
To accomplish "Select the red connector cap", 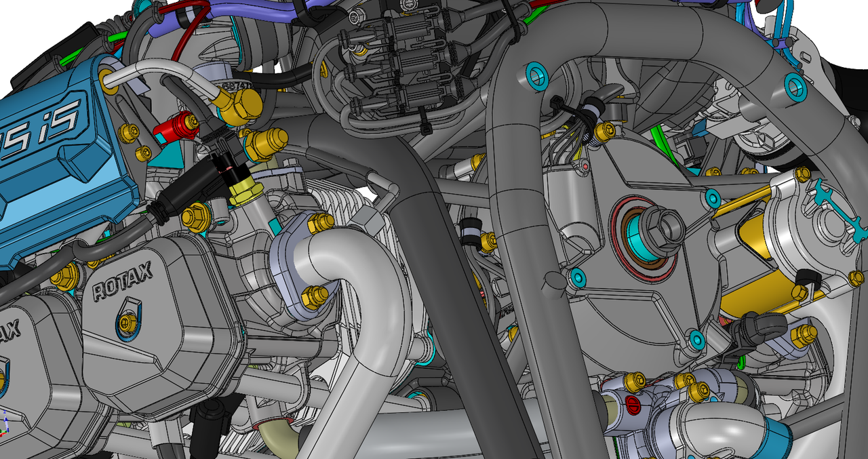I will [176, 125].
